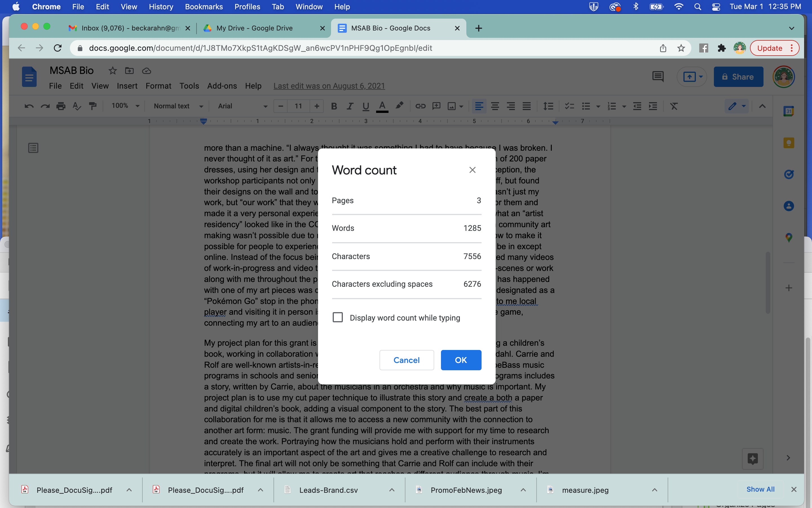Open Google Calendar in side panel
Viewport: 812px width, 508px height.
coord(789,111)
